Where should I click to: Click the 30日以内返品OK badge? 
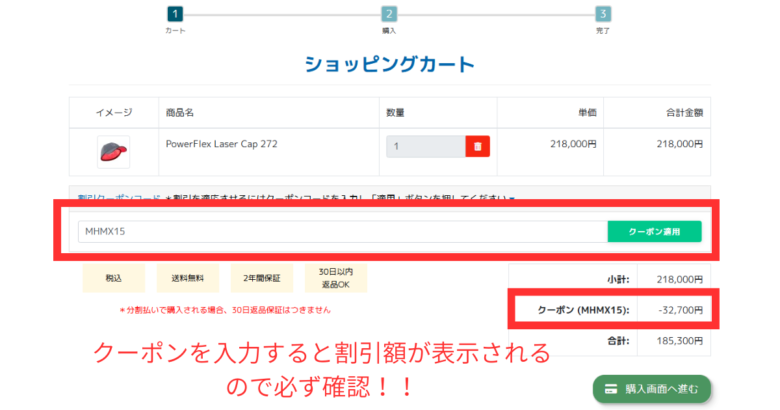pos(335,277)
